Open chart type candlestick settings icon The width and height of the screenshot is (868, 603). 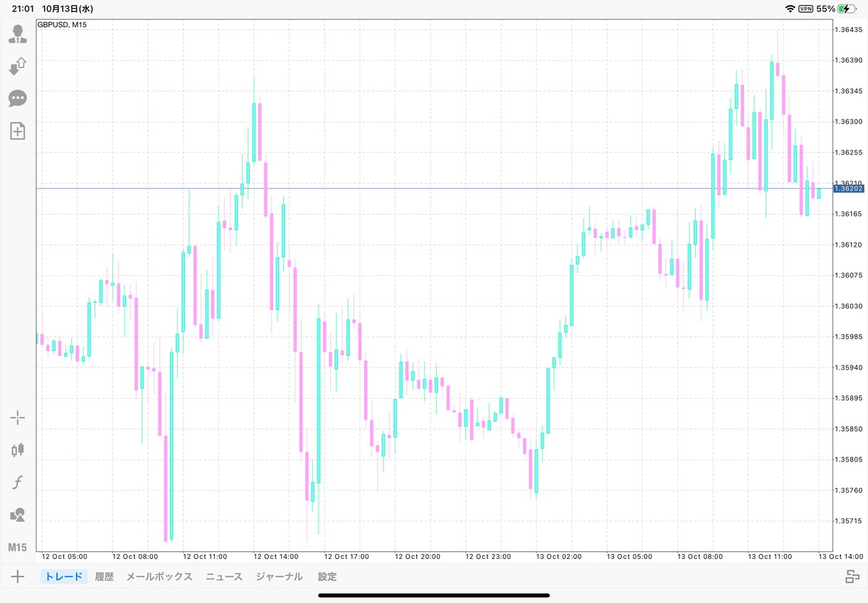[x=18, y=449]
